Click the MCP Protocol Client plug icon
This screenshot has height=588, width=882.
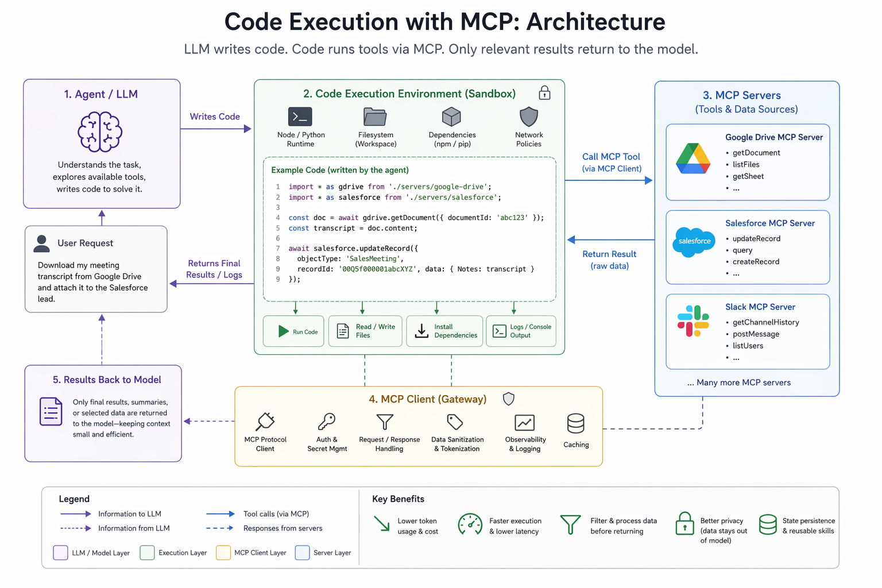point(265,421)
